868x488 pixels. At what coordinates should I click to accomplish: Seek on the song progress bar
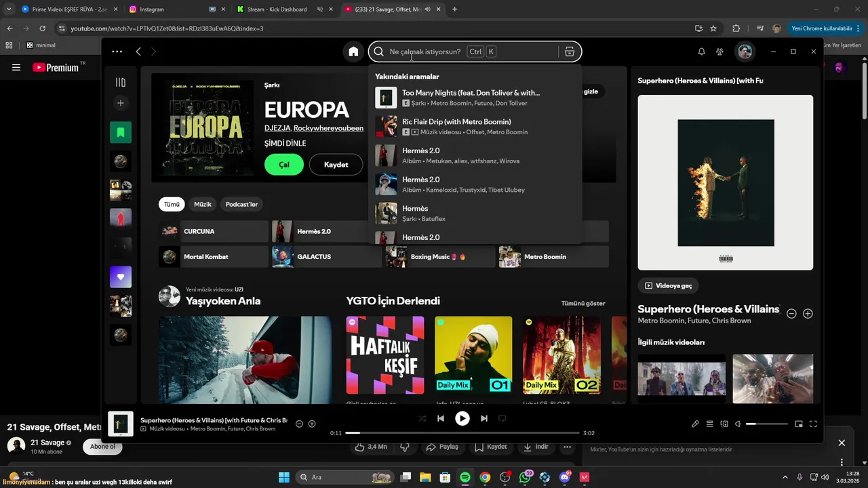[x=462, y=432]
